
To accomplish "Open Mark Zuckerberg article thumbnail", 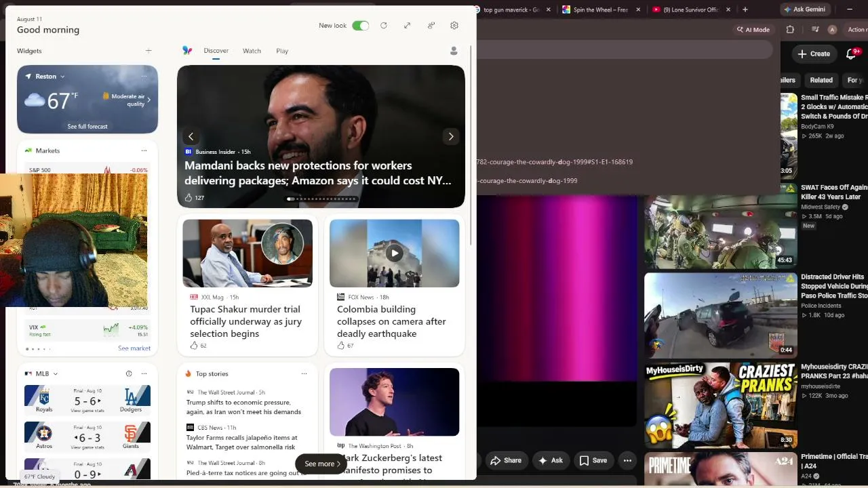I will (x=395, y=402).
